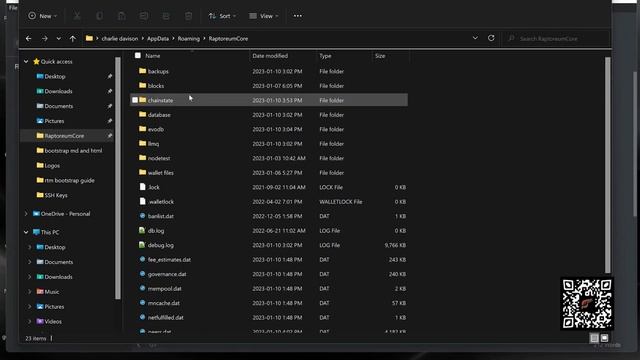Expand Music under This PC
Image resolution: width=640 pixels, height=360 pixels.
tap(29, 291)
